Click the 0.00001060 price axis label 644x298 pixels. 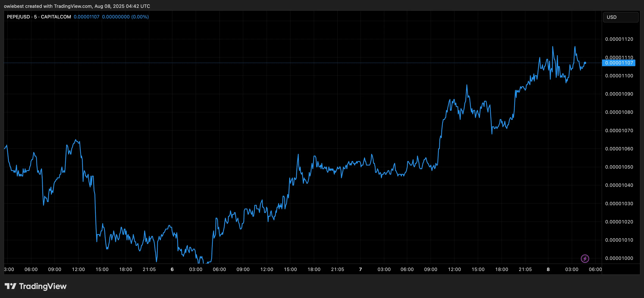pyautogui.click(x=619, y=149)
